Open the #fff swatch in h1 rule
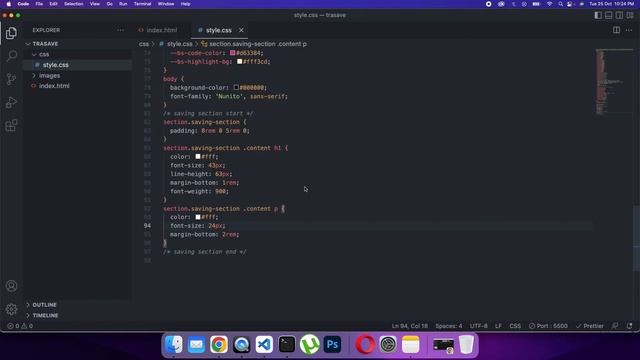Screen dimensions: 640x360 point(198,156)
